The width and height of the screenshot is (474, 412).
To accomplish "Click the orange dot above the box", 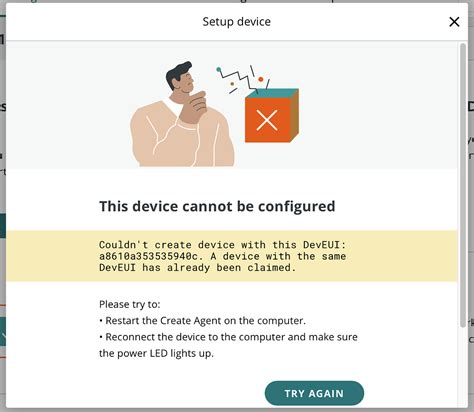I will point(261,79).
